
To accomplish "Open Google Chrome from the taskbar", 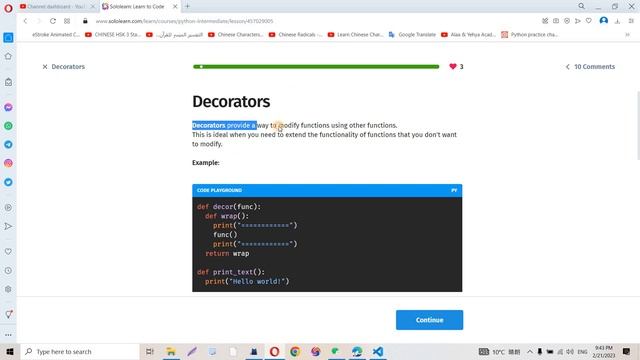I will 295,351.
